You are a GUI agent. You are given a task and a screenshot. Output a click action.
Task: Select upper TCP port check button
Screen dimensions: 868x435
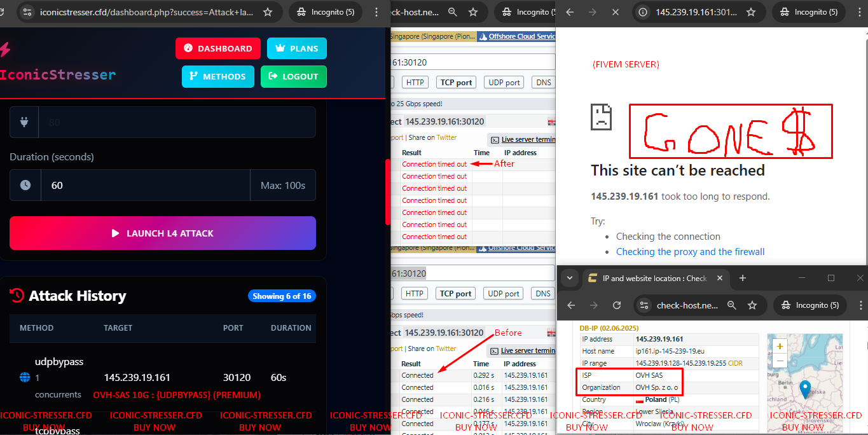(457, 82)
